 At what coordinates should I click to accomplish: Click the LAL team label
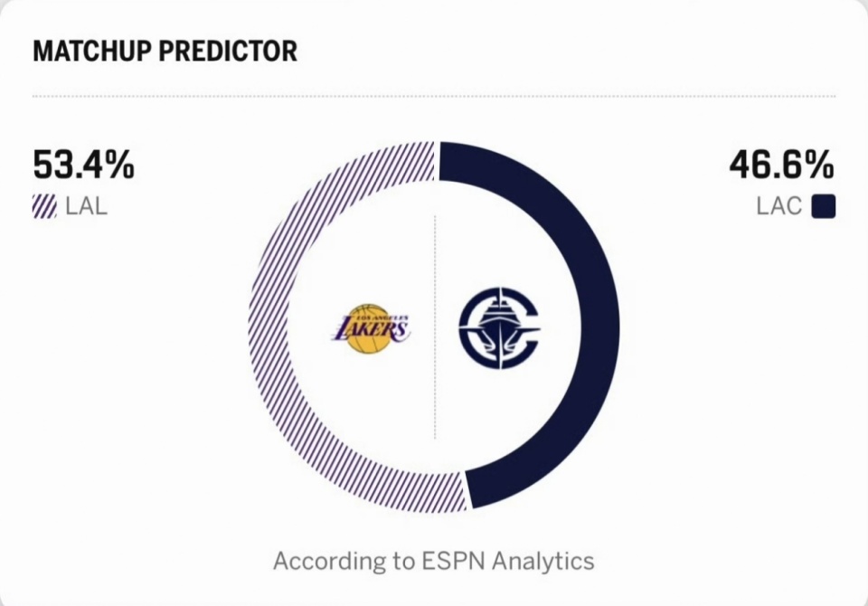point(86,206)
